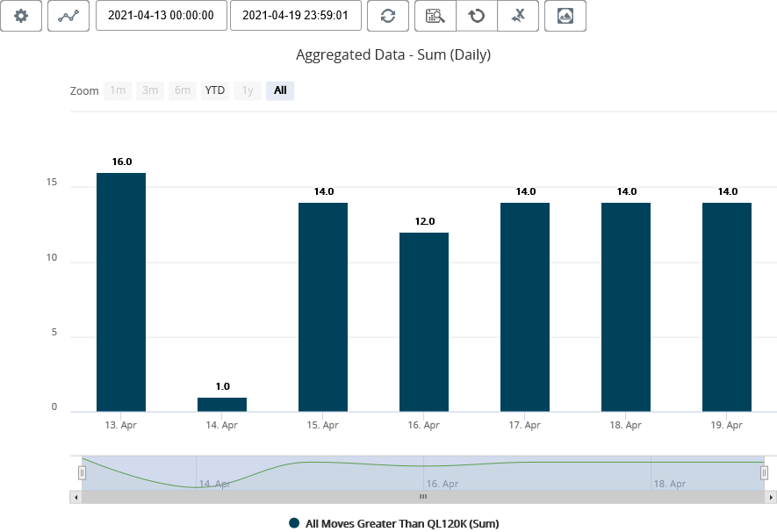Refresh the chart data
This screenshot has width=777, height=532.
(x=388, y=16)
